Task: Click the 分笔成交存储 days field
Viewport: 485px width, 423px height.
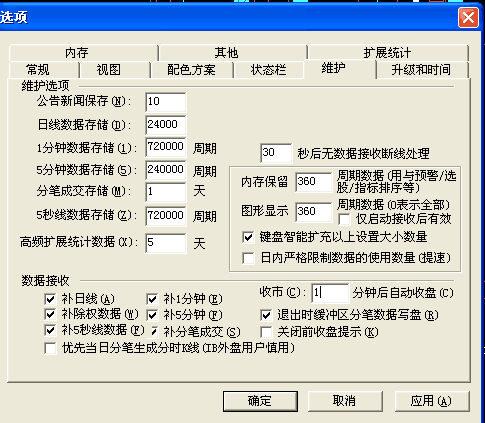Action: (166, 192)
